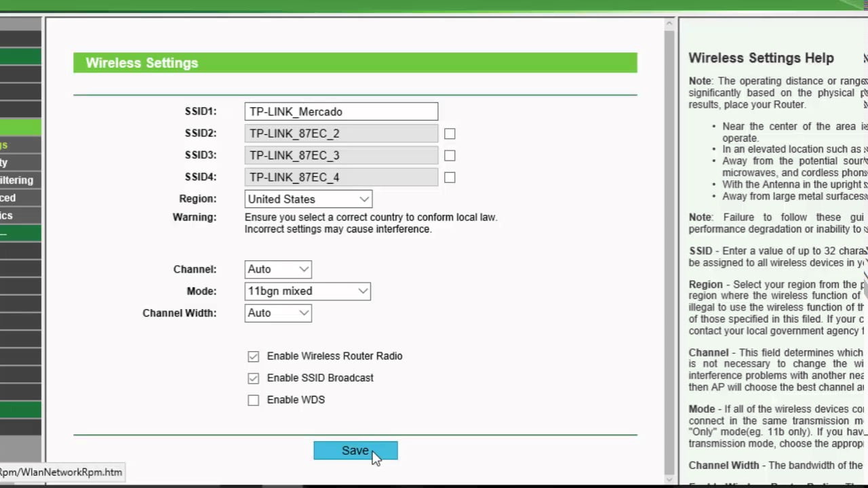The image size is (868, 488).
Task: Click the Mode: form label
Action: [x=202, y=291]
